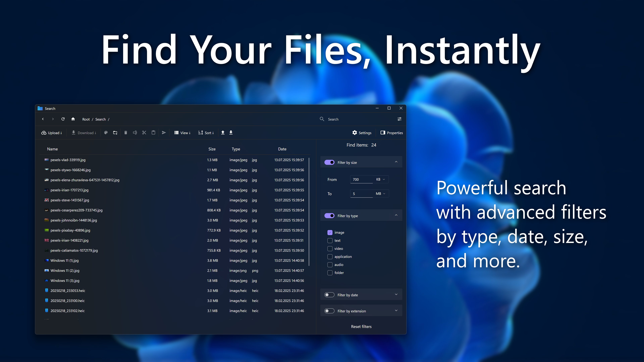Click the scissors cut icon
The width and height of the screenshot is (644, 362).
(x=144, y=133)
